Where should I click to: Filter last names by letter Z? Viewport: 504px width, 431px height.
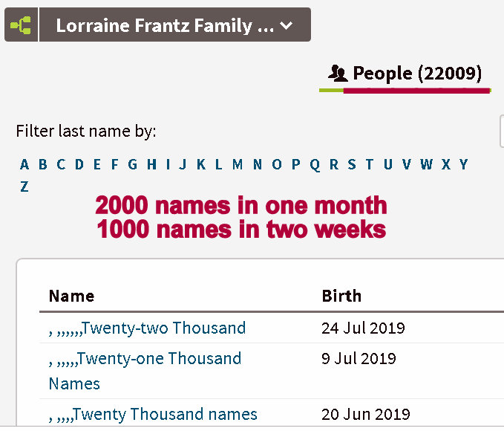pyautogui.click(x=24, y=187)
